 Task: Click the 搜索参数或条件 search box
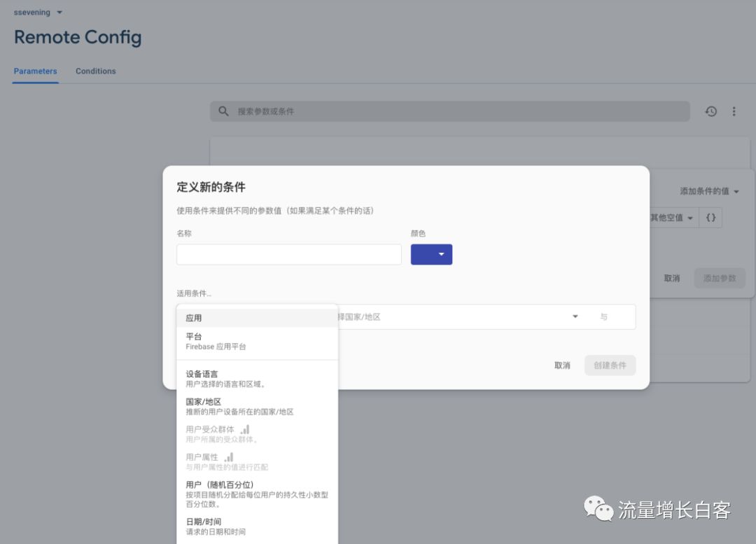[x=450, y=111]
